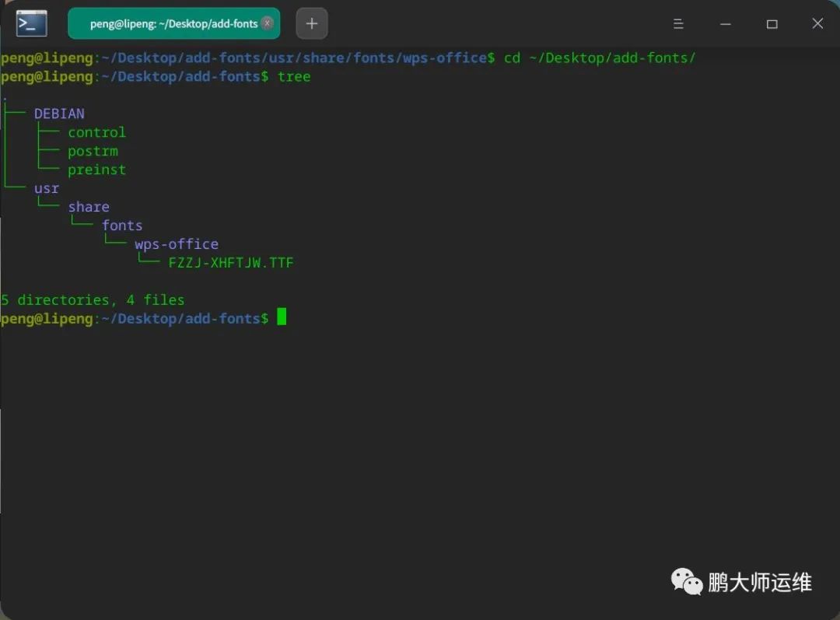Click the terminal app icon in title bar
Viewport: 840px width, 620px height.
32,23
